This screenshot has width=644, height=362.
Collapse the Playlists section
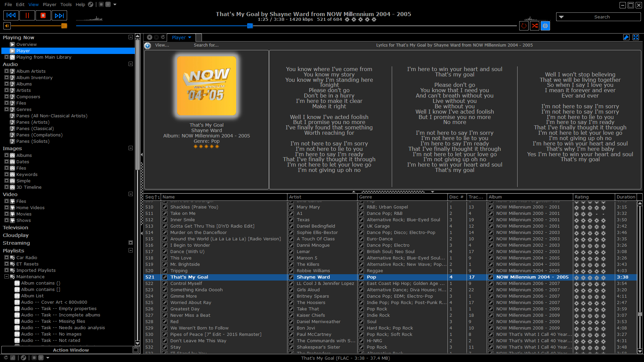tap(130, 250)
